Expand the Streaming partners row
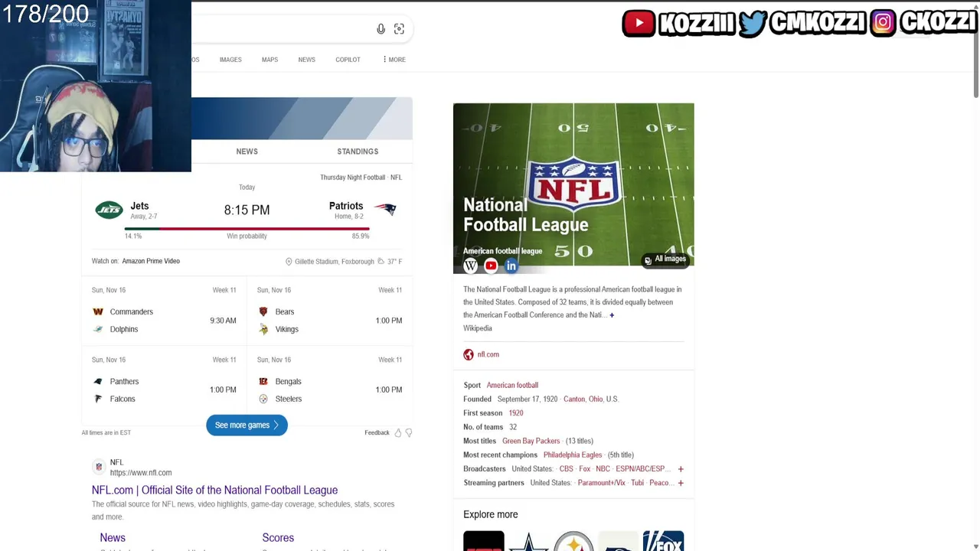This screenshot has width=980, height=551. point(681,483)
